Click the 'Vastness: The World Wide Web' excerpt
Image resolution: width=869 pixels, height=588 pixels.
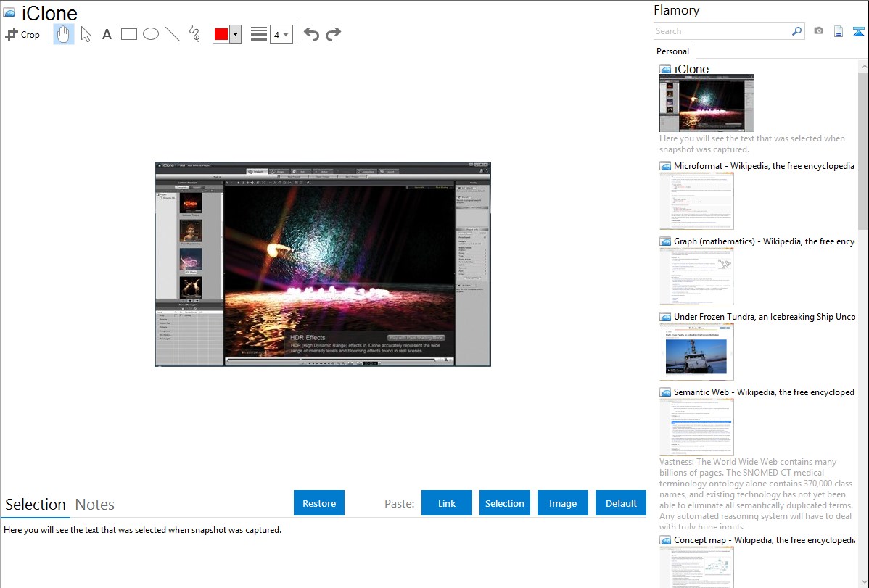pyautogui.click(x=756, y=494)
